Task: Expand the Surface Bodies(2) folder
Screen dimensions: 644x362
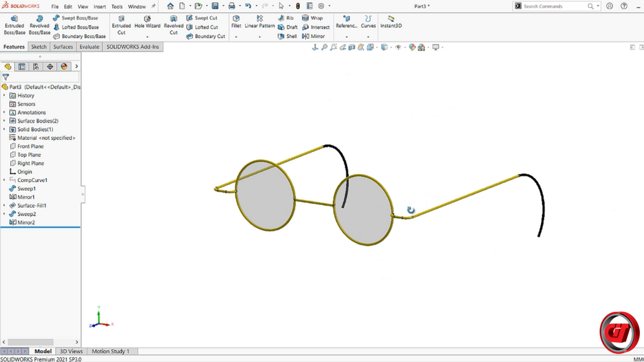Action: click(x=4, y=121)
